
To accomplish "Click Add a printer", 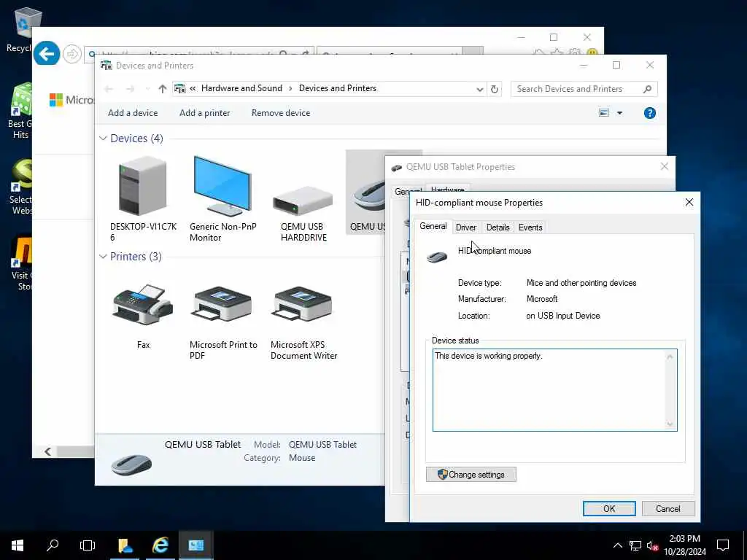I will tap(204, 113).
